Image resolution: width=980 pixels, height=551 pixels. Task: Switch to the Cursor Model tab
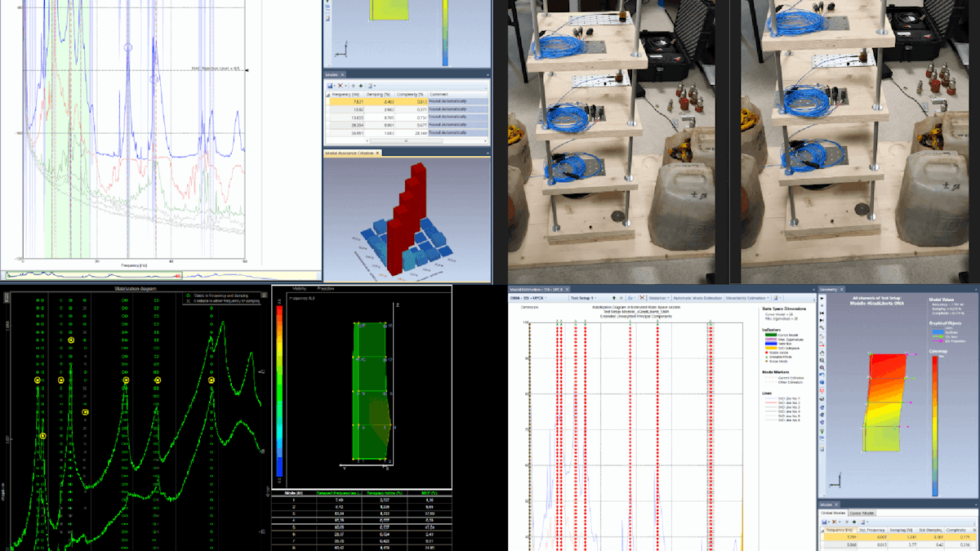(862, 513)
